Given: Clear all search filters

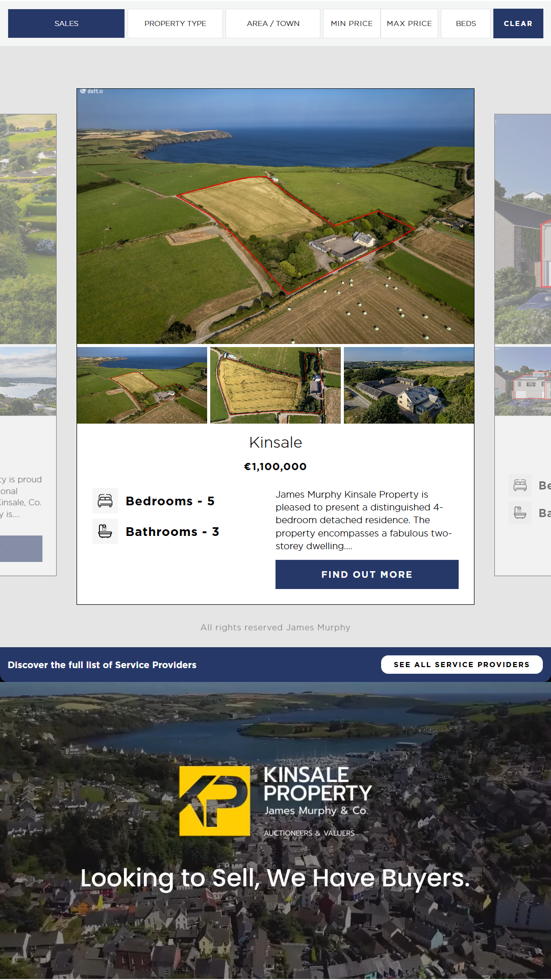Looking at the screenshot, I should point(518,23).
